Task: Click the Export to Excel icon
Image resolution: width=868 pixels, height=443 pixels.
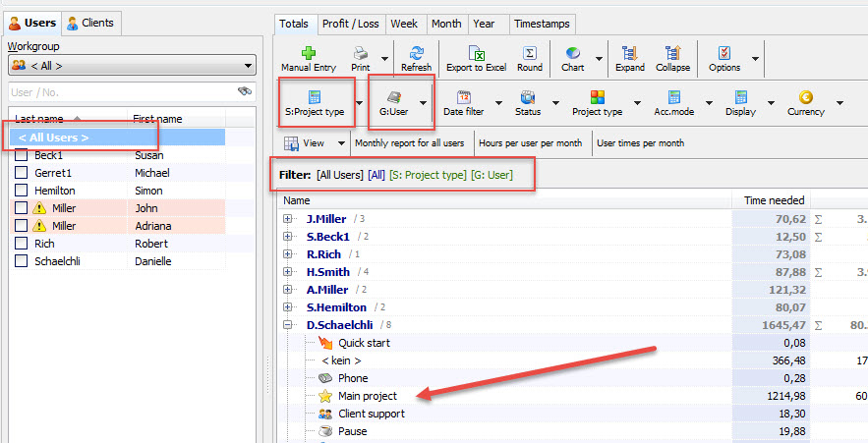Action: [476, 53]
